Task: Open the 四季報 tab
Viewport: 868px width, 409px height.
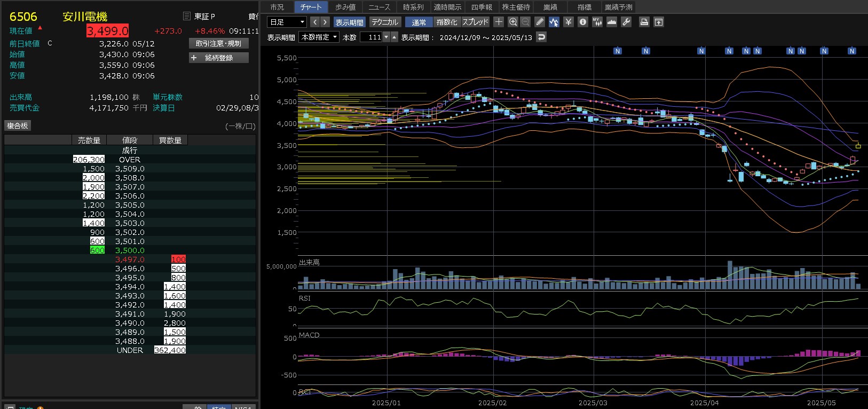Action: tap(482, 7)
